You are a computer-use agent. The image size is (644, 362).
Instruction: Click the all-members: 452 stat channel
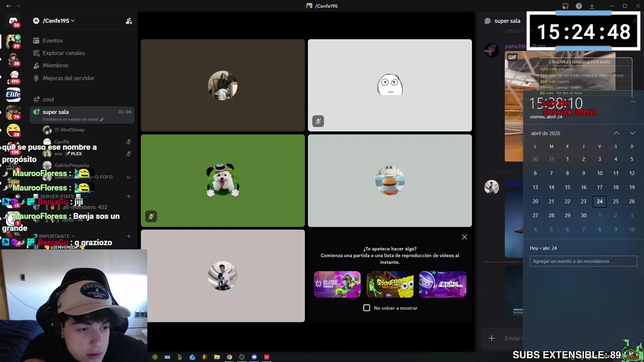(83, 207)
